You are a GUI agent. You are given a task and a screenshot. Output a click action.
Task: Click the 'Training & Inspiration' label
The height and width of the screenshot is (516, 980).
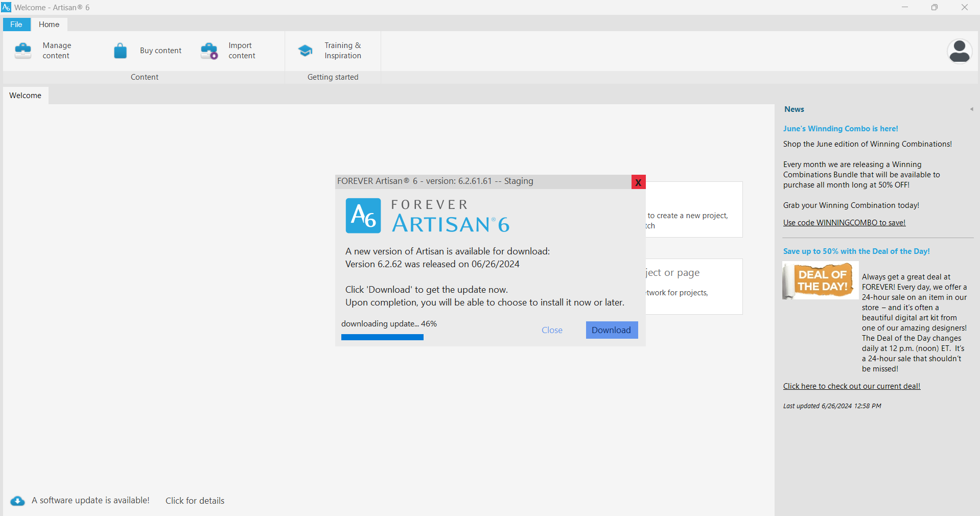click(343, 51)
